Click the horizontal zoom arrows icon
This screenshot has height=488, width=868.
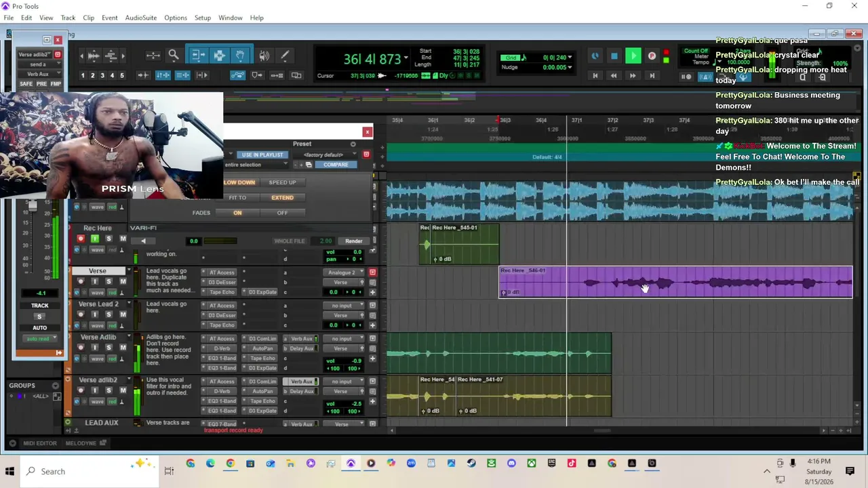click(x=153, y=56)
